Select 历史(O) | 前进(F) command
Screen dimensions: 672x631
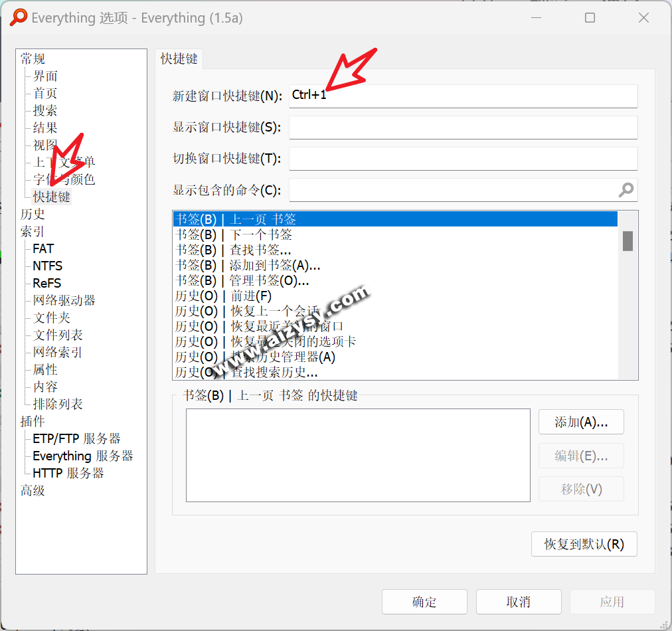(223, 296)
